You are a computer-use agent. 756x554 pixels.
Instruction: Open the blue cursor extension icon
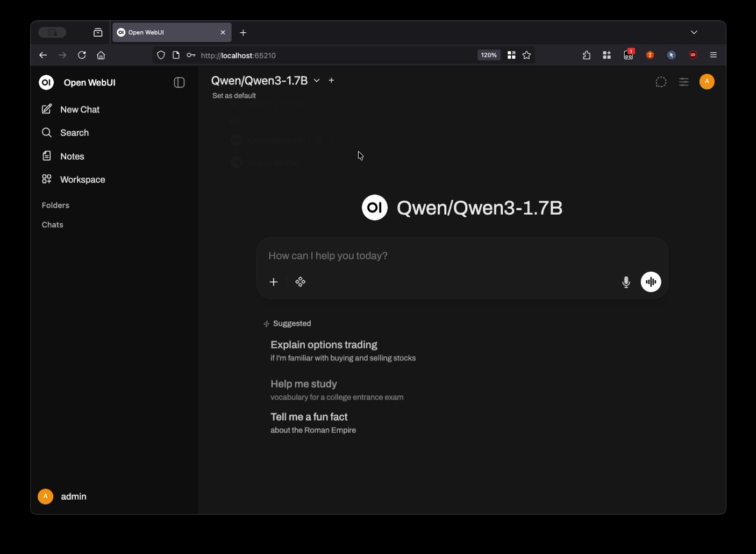coord(672,55)
